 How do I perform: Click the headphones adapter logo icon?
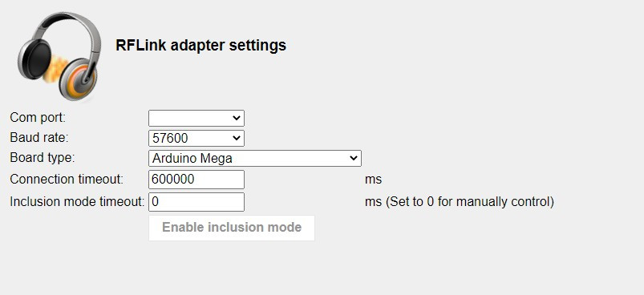tap(59, 57)
